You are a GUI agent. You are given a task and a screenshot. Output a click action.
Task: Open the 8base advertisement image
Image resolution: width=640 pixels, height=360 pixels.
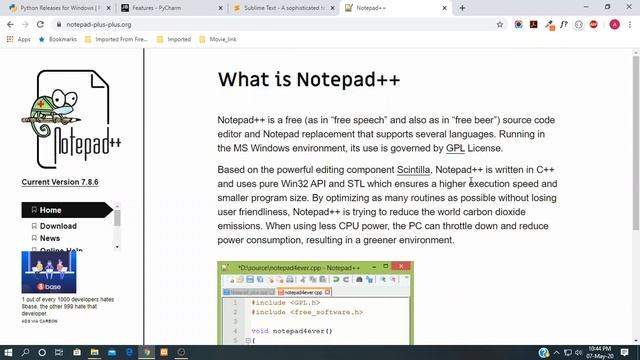pos(49,272)
